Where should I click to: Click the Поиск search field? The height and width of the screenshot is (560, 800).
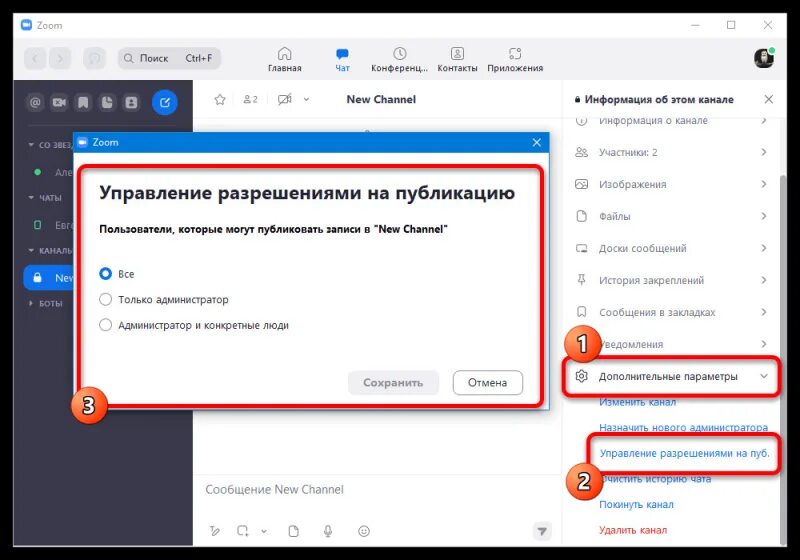pos(169,58)
